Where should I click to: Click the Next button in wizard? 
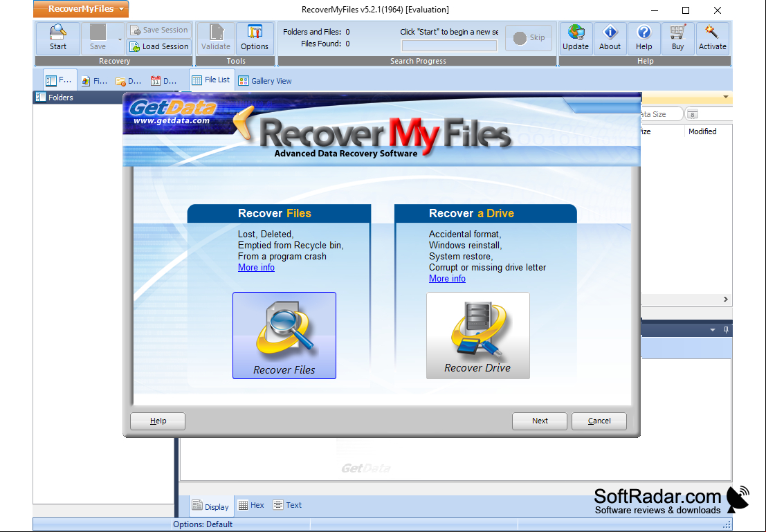pos(540,421)
